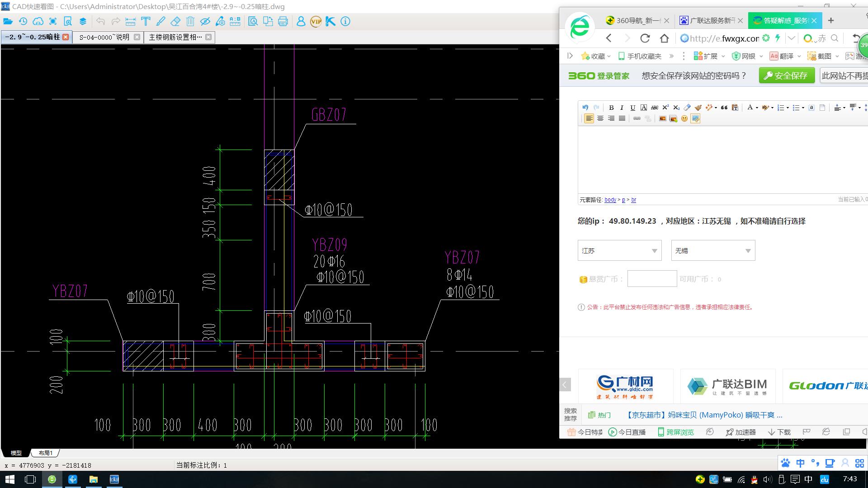Viewport: 868px width, 488px height.
Task: Select the eraser tool in CAD toolbar
Action: coord(175,21)
